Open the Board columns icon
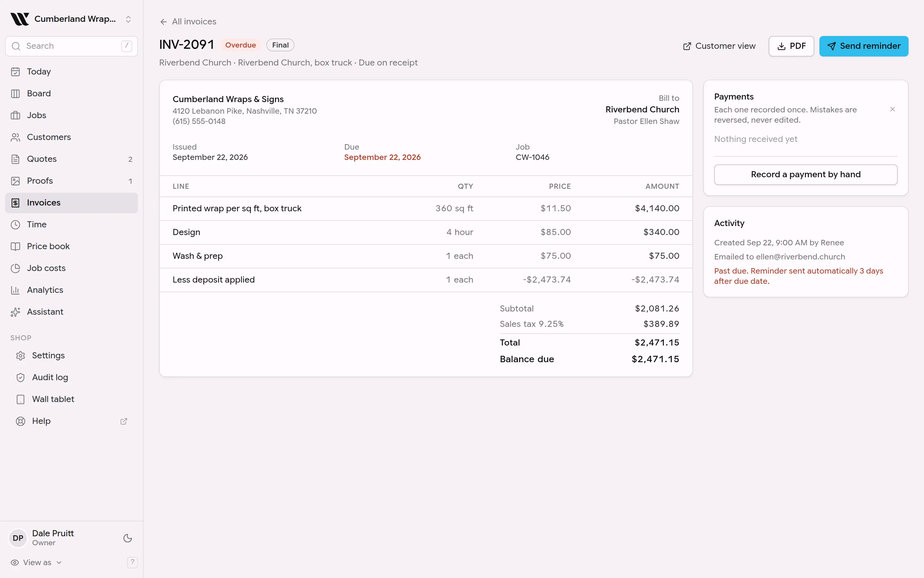Viewport: 924px width, 578px height. [15, 93]
